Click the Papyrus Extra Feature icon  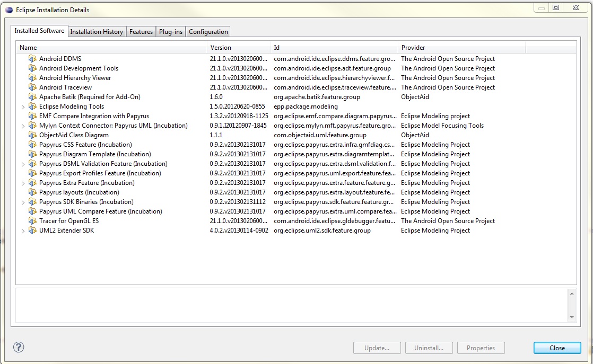pos(32,183)
